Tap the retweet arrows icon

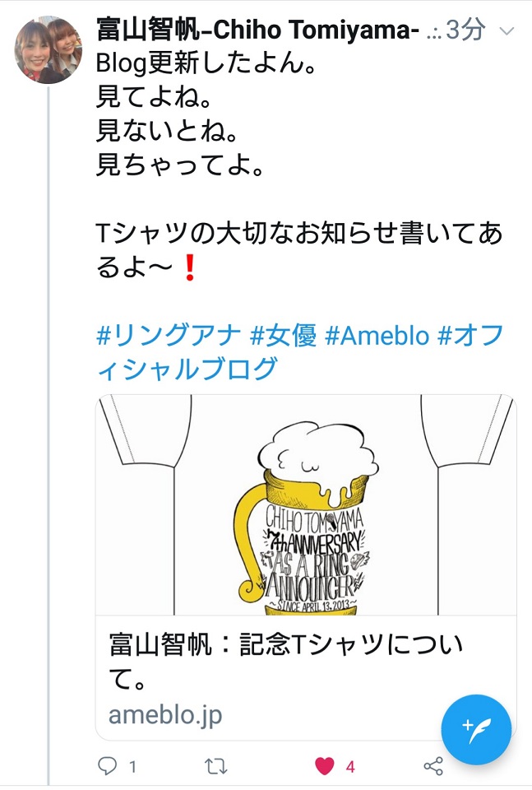(216, 766)
